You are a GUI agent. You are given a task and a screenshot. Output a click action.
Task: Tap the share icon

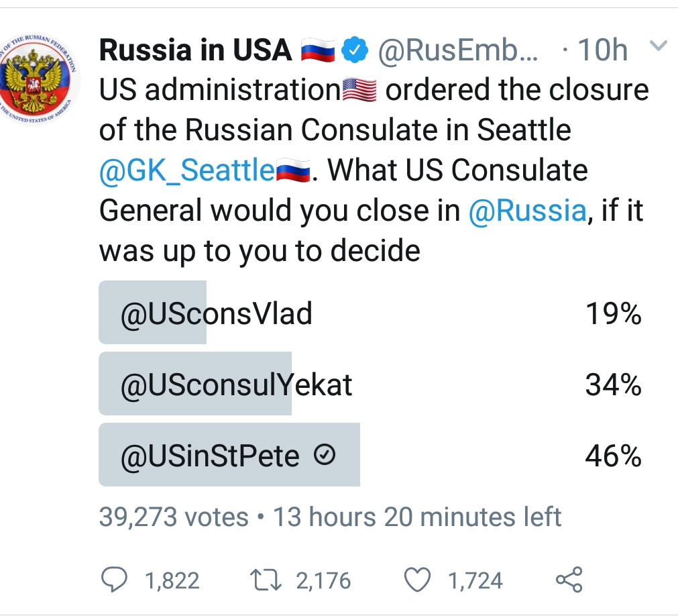pyautogui.click(x=570, y=580)
